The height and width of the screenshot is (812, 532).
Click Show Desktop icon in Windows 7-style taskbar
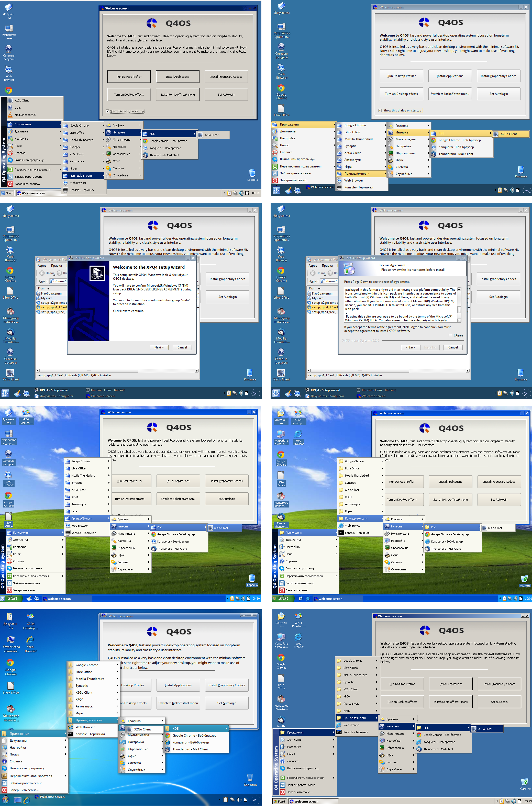click(18, 800)
